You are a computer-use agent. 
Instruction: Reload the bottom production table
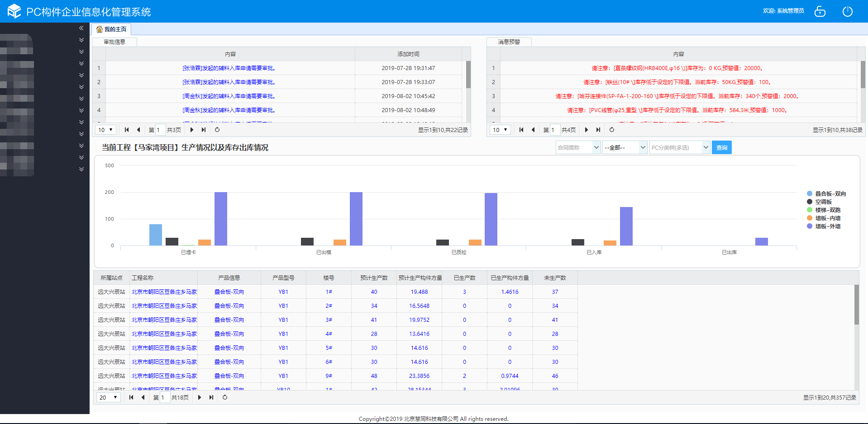pos(225,397)
